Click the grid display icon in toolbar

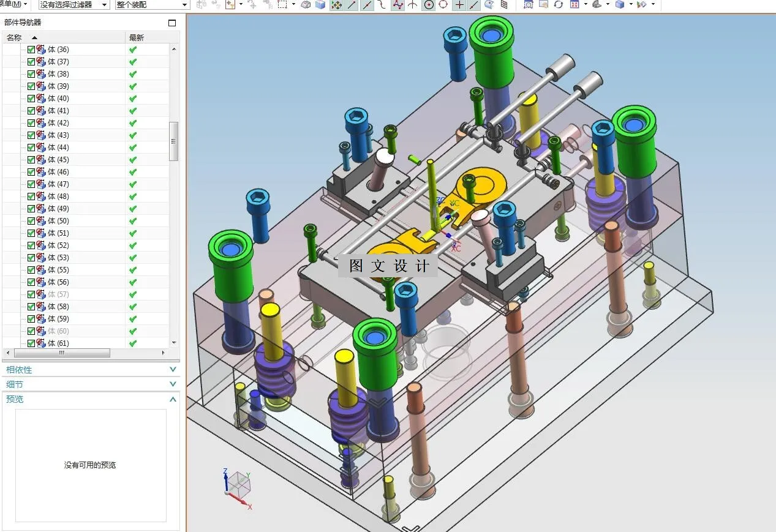[x=504, y=5]
